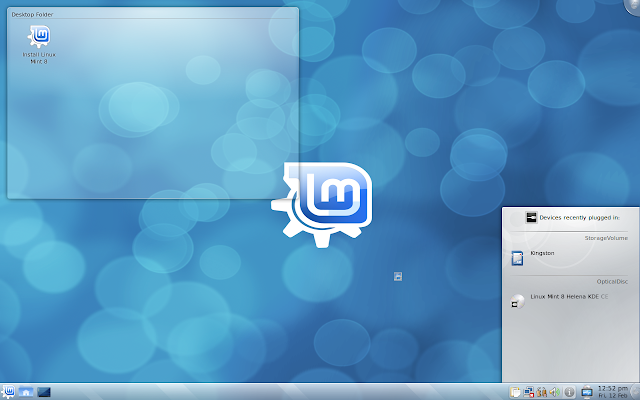Open the Linux Mint menu launcher in the panel
This screenshot has height=400, width=640.
point(8,392)
